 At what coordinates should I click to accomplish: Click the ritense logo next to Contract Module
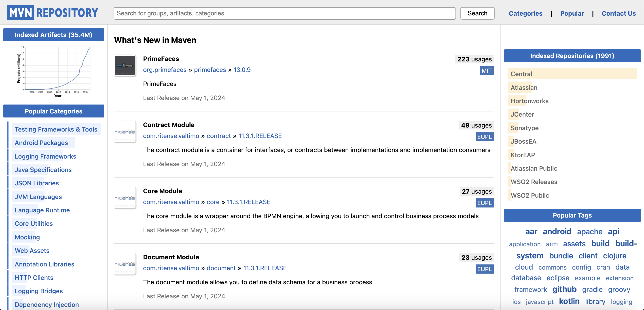pyautogui.click(x=125, y=132)
